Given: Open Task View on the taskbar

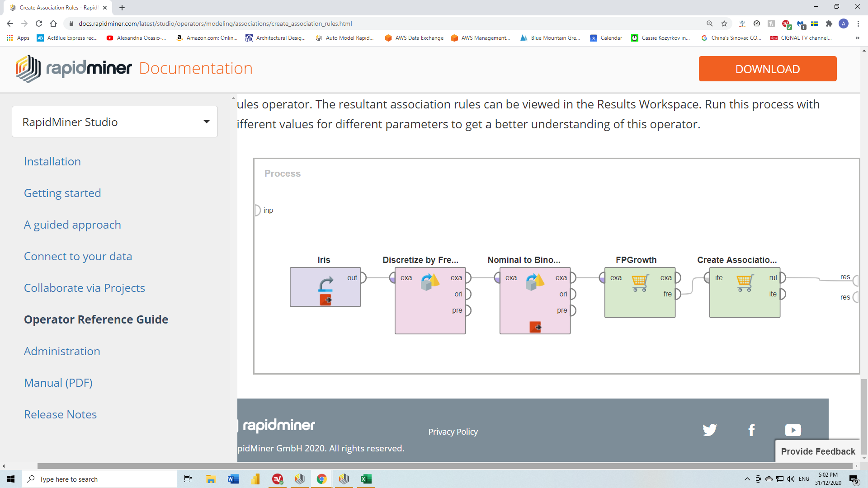Looking at the screenshot, I should click(188, 479).
